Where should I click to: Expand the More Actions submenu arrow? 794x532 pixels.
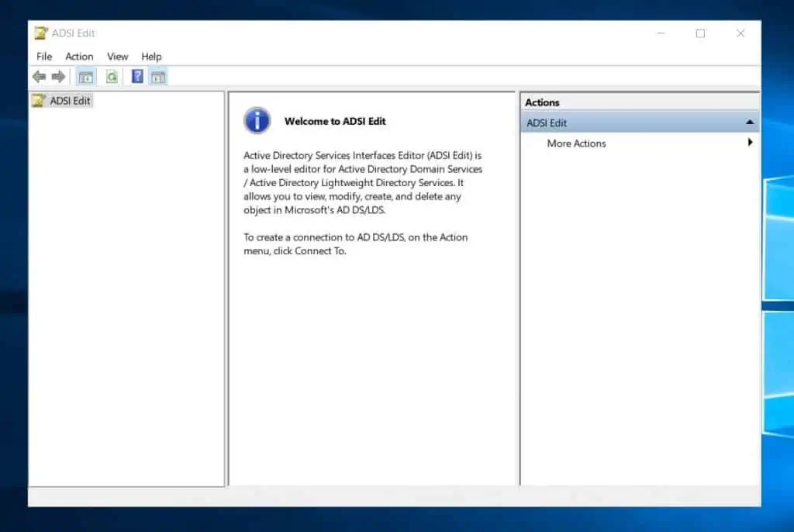tap(750, 143)
